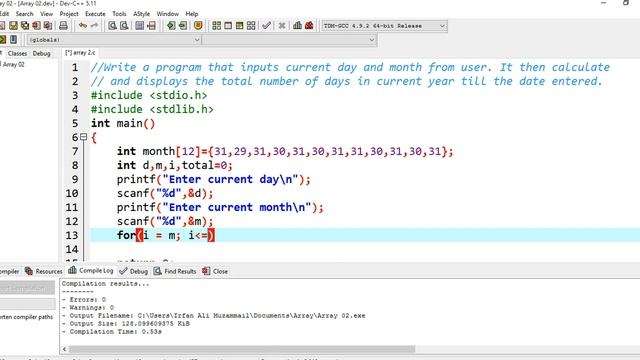This screenshot has width=640, height=360.
Task: Open Replace with the second magnifier icon
Action: 124,26
